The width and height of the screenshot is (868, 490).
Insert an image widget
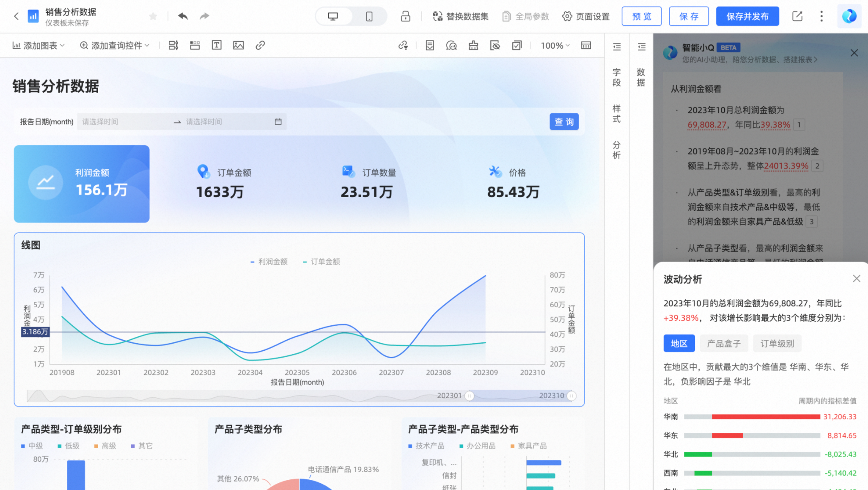[x=238, y=45]
